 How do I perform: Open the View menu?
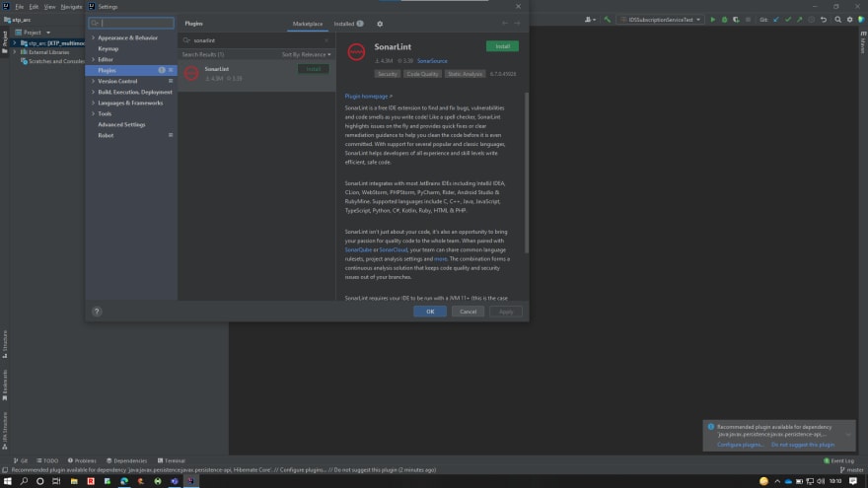pos(49,7)
